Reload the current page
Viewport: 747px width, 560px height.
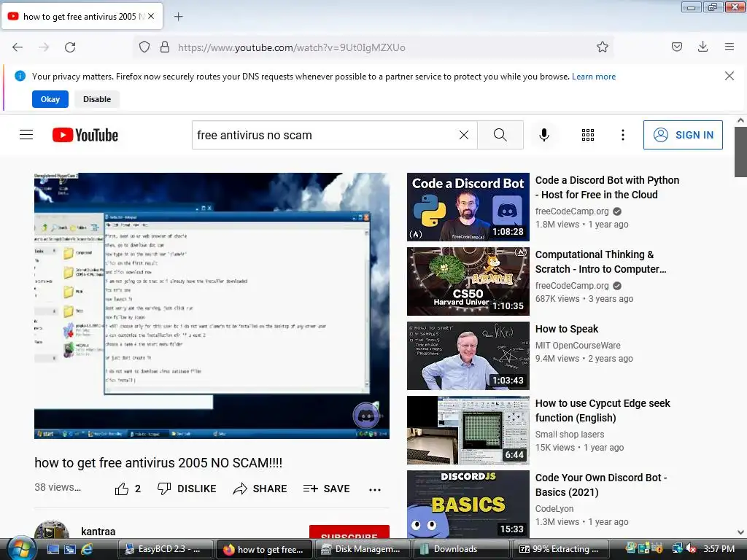pos(70,47)
